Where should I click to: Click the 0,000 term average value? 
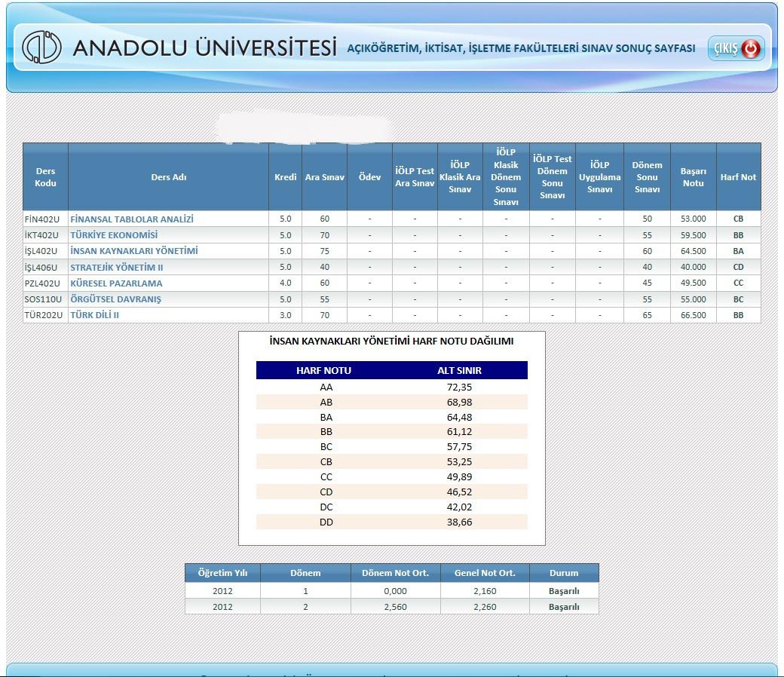coord(396,591)
